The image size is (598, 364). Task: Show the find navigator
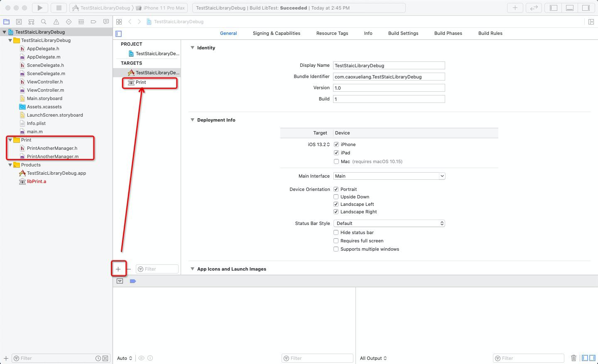[44, 22]
